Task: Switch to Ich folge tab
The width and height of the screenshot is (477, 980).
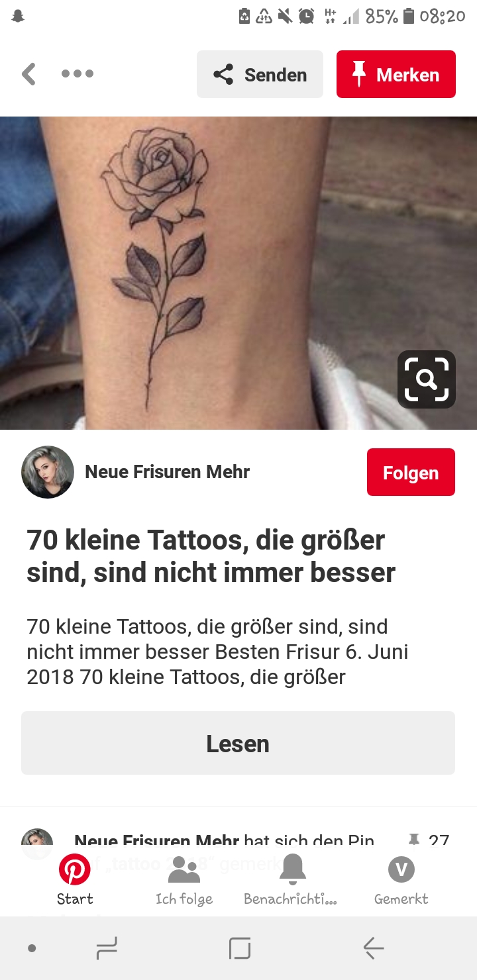Action: tap(184, 880)
